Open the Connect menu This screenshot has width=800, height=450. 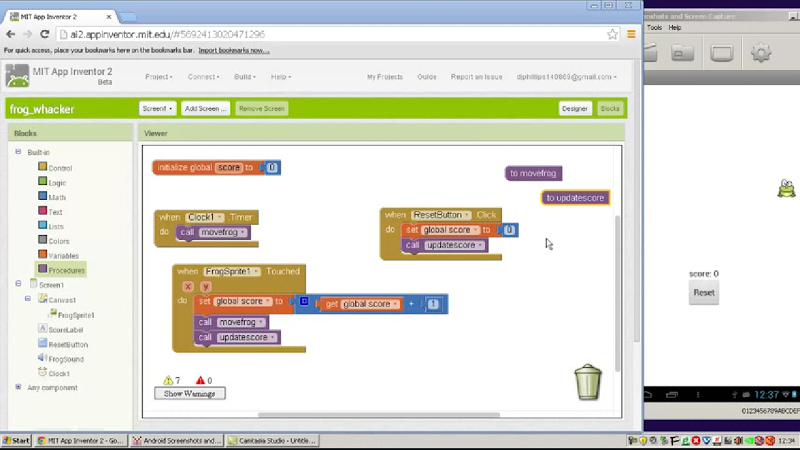pyautogui.click(x=203, y=77)
